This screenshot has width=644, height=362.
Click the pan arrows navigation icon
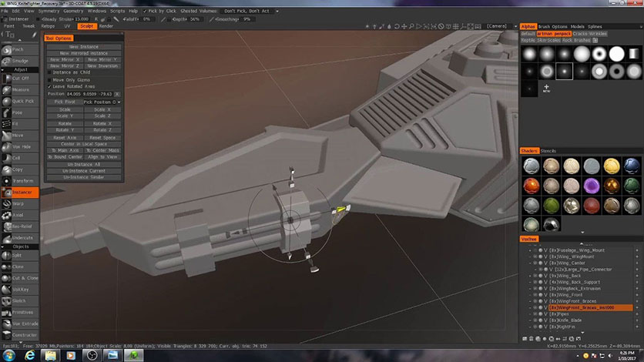404,26
